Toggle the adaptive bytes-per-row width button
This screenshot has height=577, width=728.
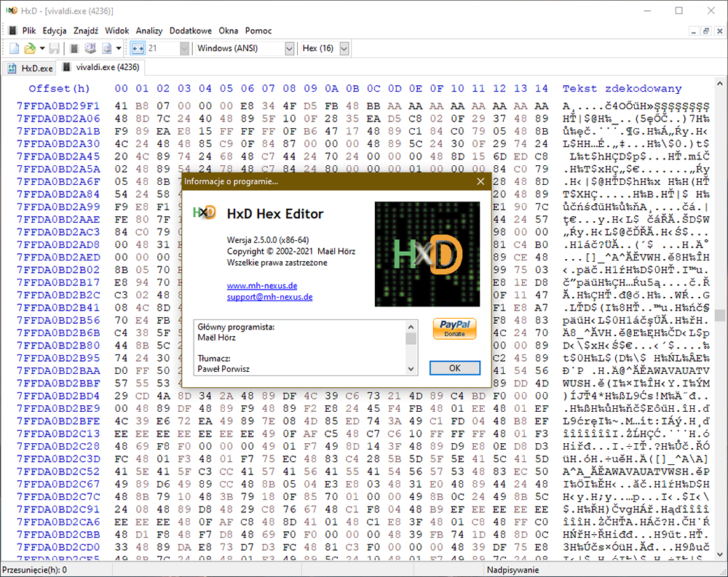pos(138,48)
